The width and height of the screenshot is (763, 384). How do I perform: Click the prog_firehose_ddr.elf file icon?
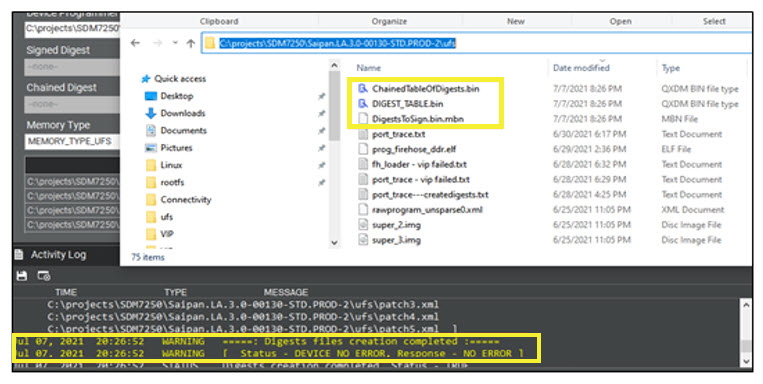[x=363, y=149]
